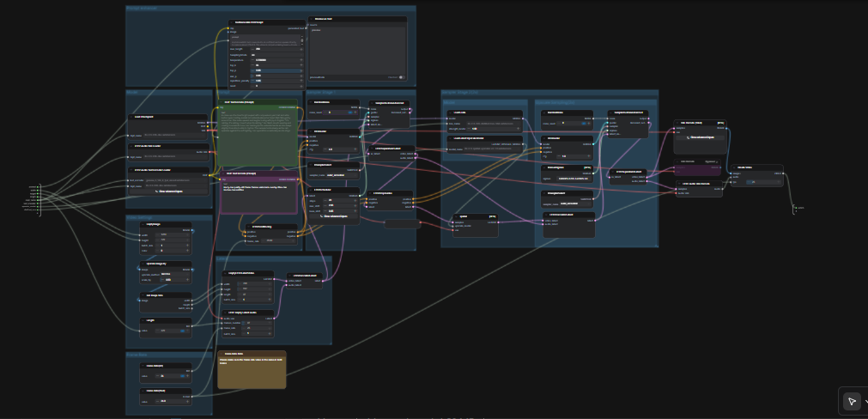868x419 pixels.
Task: Toggle markdown switch in Preview as Text
Action: pyautogui.click(x=401, y=77)
